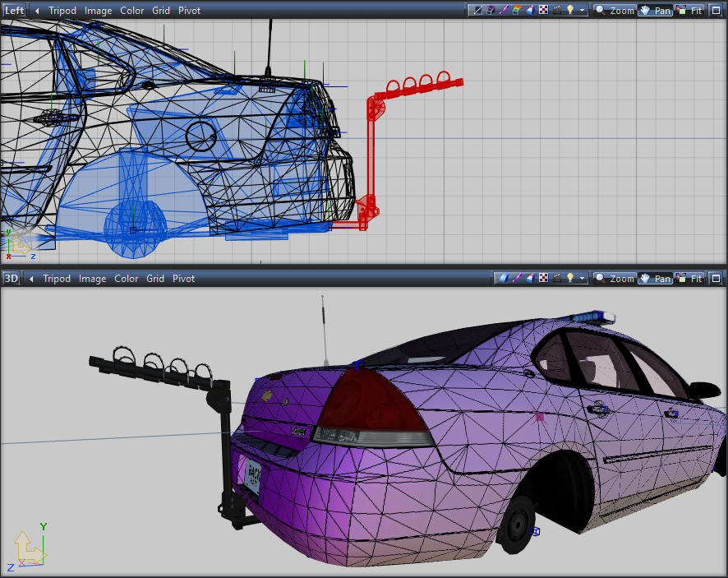Click the purple box icon in Left viewport
Image resolution: width=728 pixels, height=578 pixels.
tap(490, 11)
